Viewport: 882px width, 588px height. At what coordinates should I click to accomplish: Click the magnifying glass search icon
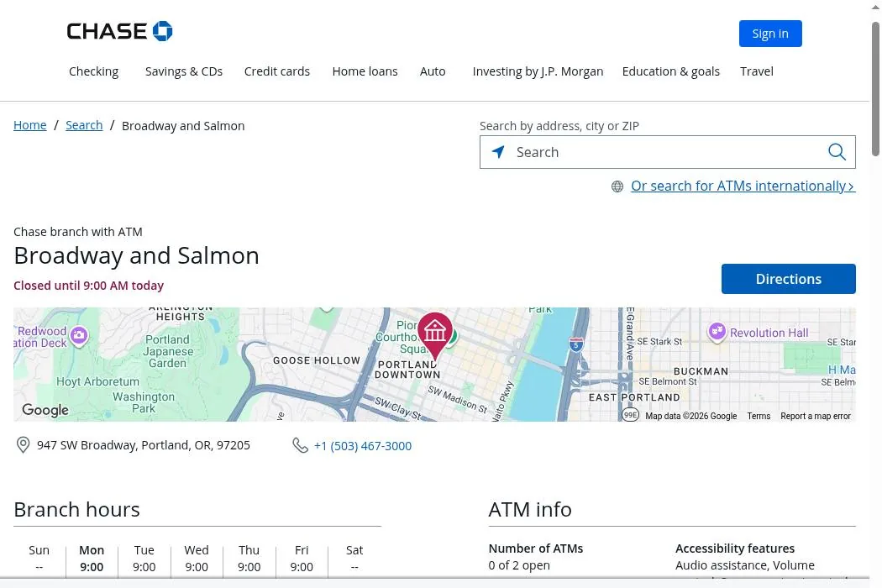837,152
